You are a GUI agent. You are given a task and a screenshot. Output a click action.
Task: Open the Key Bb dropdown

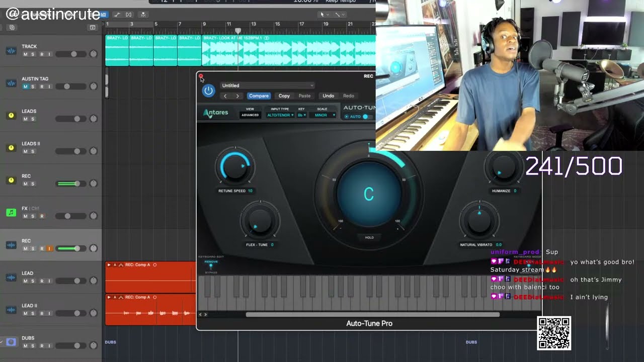(x=301, y=115)
